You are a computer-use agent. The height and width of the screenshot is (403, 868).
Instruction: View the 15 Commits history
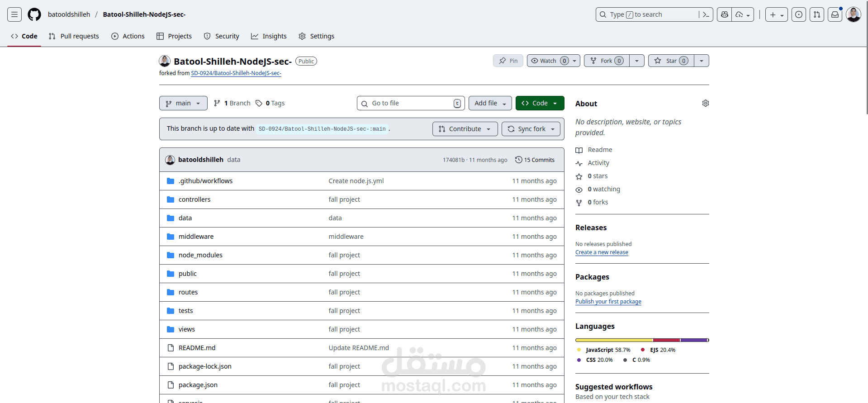pos(535,160)
